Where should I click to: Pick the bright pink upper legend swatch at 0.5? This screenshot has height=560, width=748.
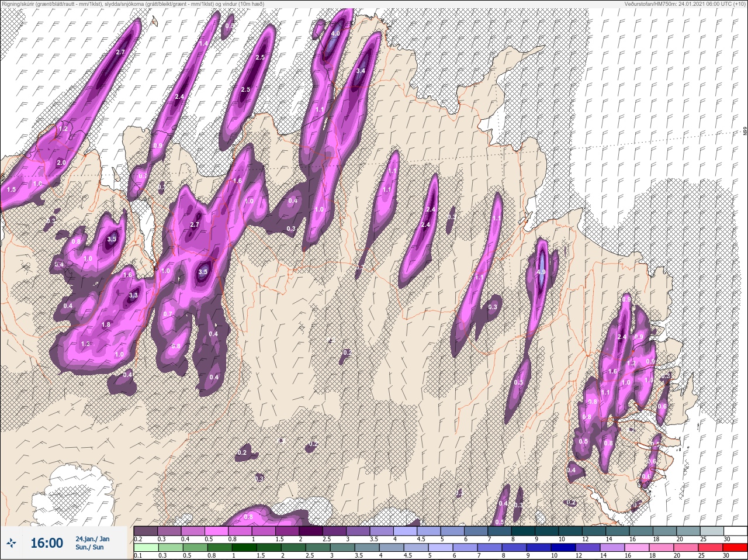pyautogui.click(x=217, y=531)
